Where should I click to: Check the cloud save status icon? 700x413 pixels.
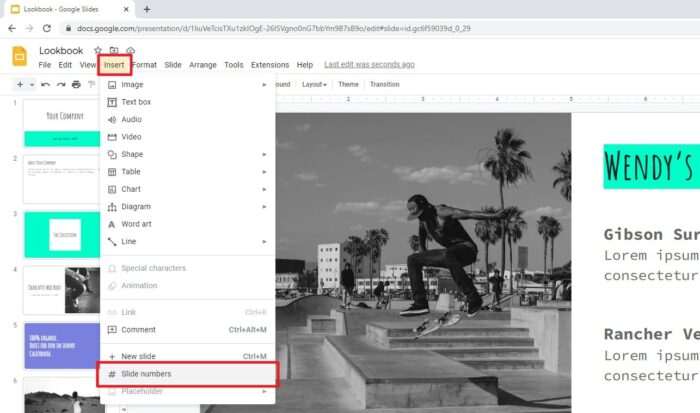click(130, 50)
